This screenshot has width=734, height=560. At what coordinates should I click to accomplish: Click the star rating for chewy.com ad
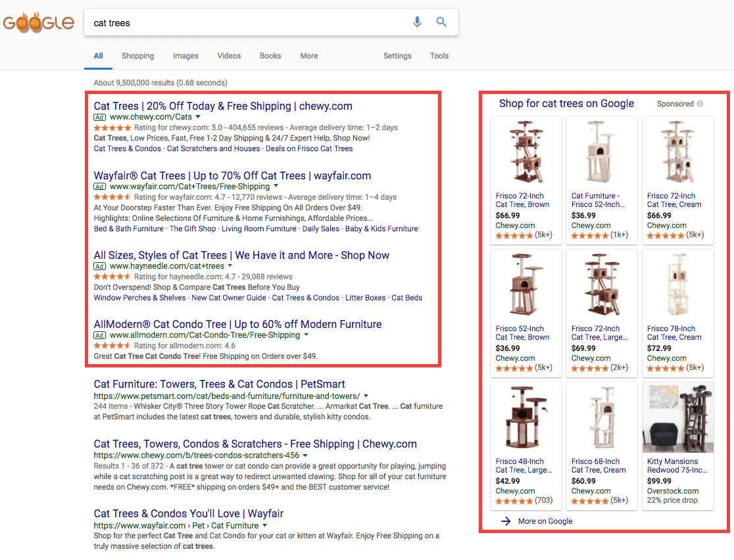(x=112, y=128)
